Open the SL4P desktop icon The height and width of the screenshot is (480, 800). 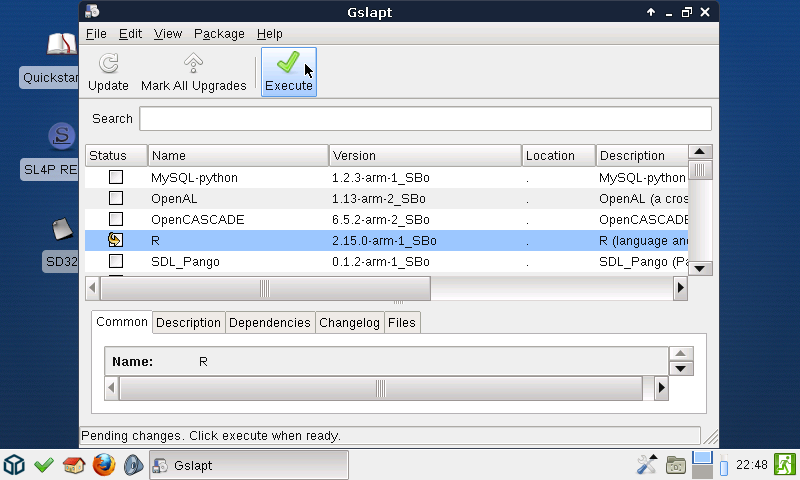click(x=62, y=136)
